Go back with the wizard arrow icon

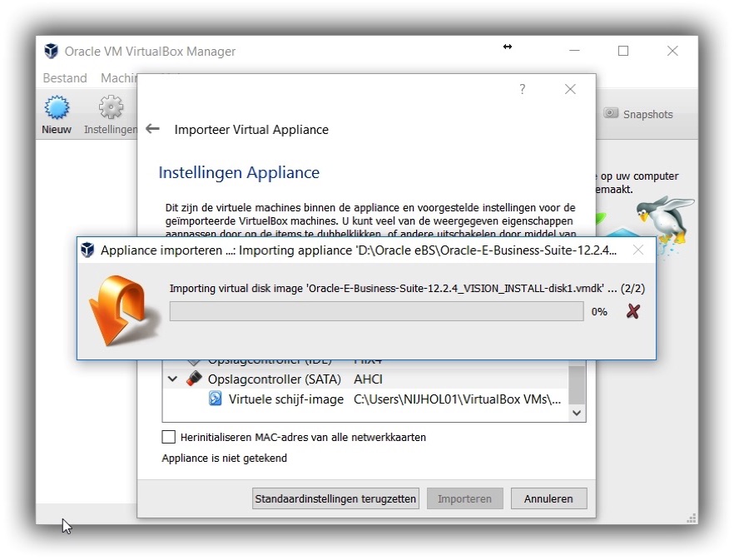coord(152,129)
